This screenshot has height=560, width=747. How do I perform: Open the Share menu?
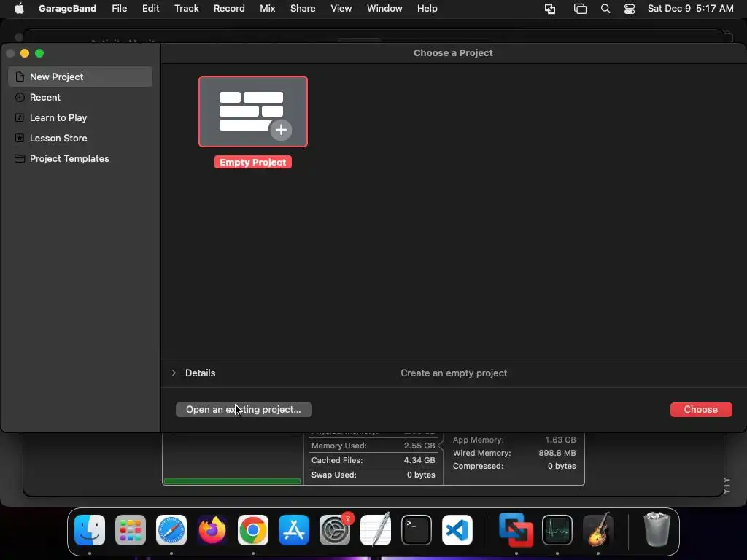point(303,9)
